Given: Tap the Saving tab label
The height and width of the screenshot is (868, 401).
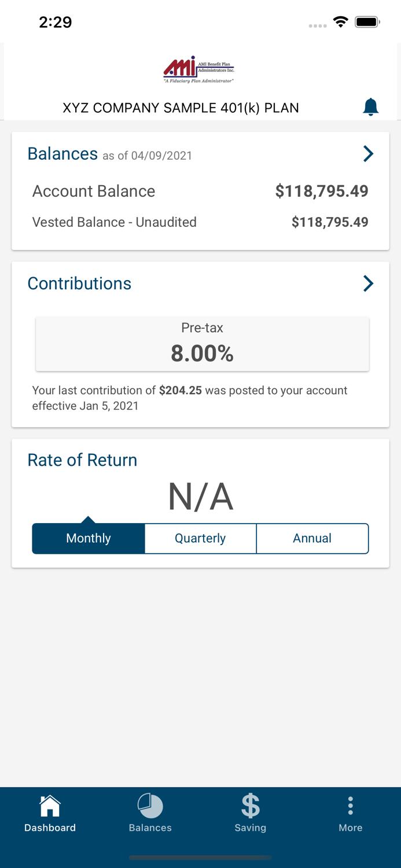Looking at the screenshot, I should tap(250, 827).
